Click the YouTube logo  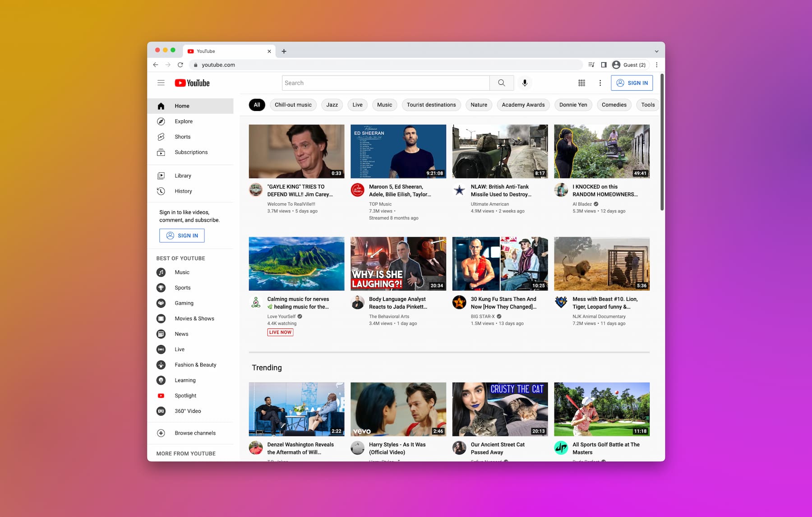click(192, 83)
